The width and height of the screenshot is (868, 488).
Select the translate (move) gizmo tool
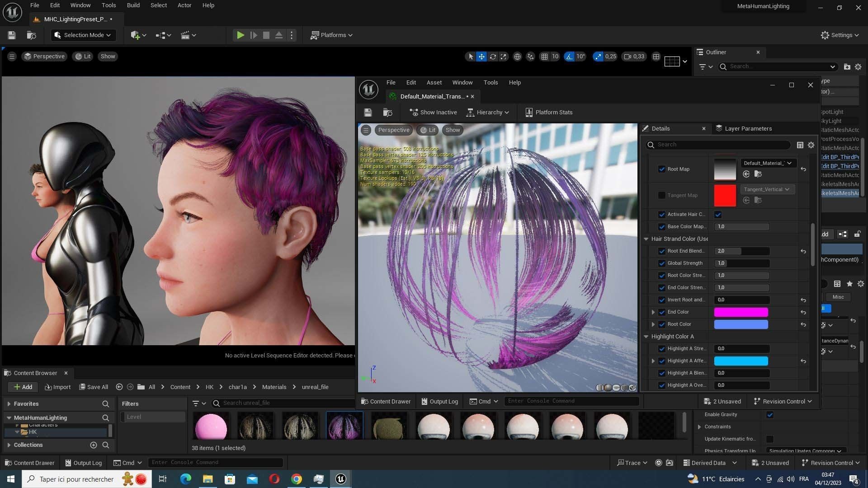tap(481, 56)
